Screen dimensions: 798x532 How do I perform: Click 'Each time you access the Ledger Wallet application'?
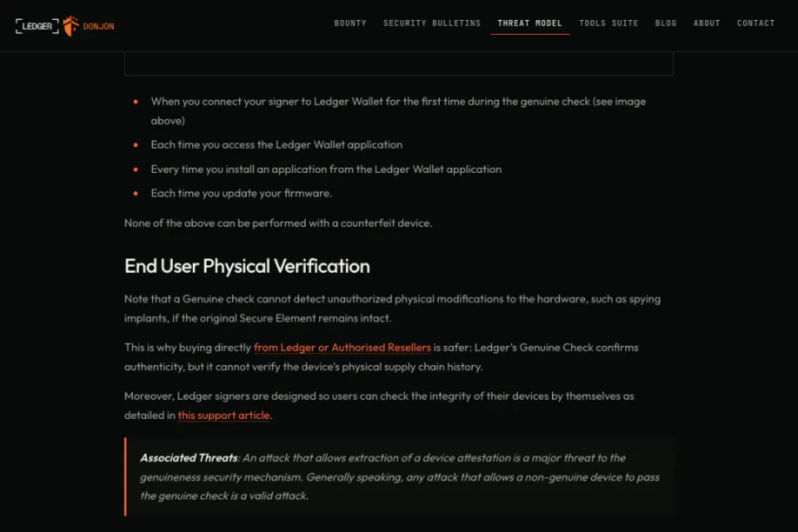(276, 145)
